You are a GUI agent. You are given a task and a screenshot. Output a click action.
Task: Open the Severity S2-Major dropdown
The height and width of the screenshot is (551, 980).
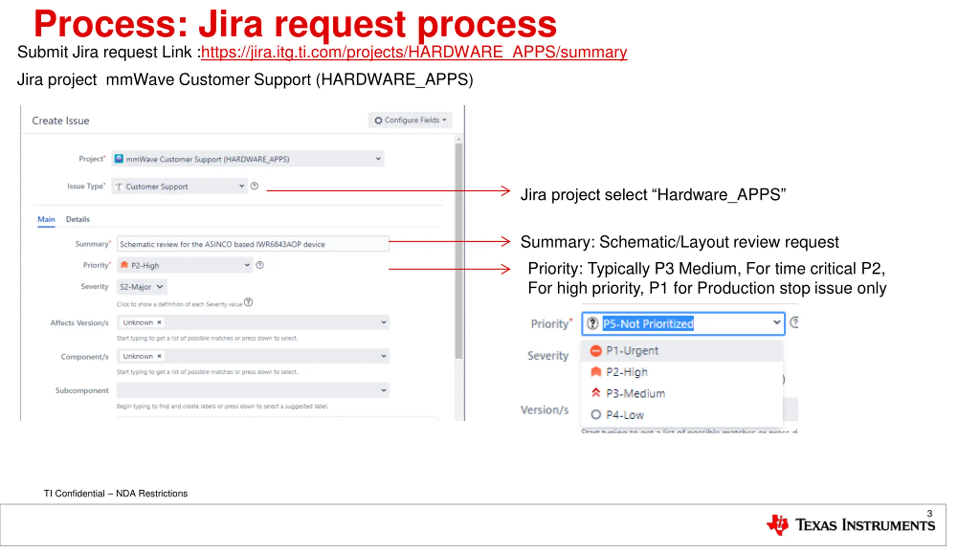(x=141, y=287)
